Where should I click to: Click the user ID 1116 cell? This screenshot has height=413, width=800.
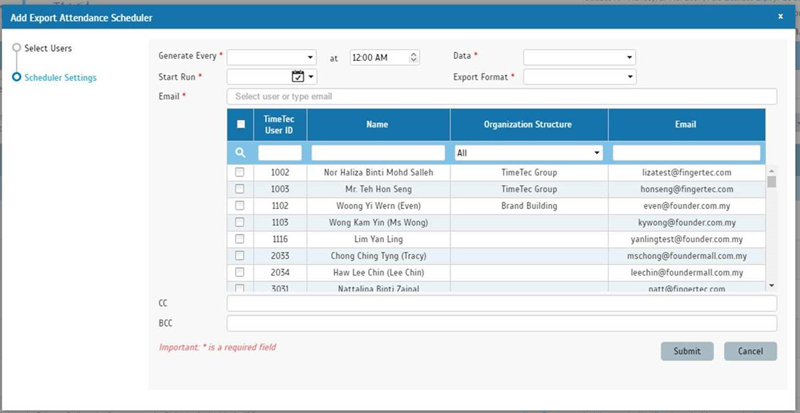pyautogui.click(x=280, y=239)
